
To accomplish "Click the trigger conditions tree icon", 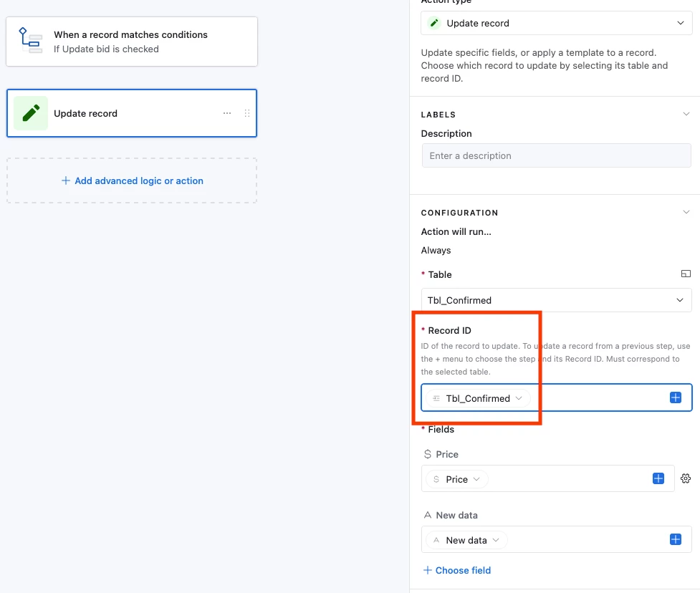I will click(x=30, y=40).
